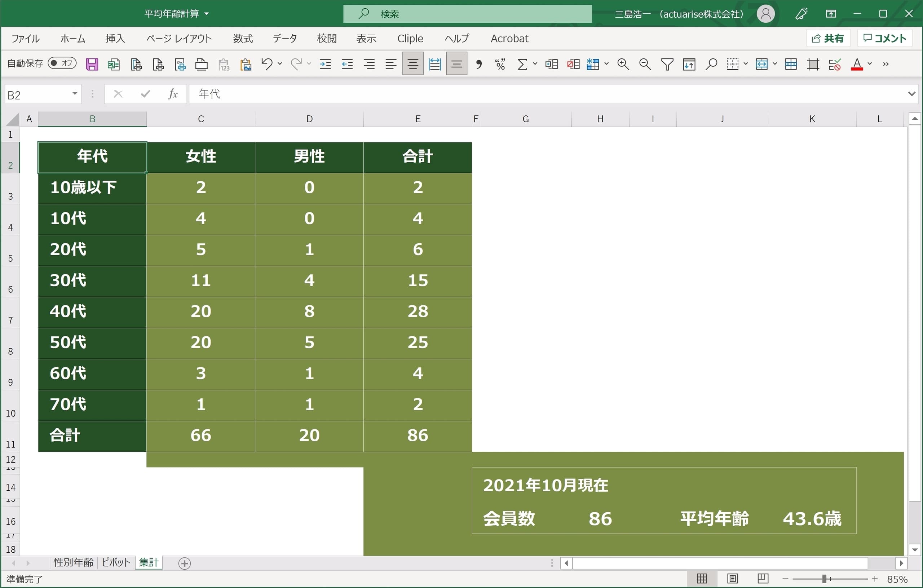Open the Name Box dropdown arrow
Viewport: 923px width, 588px height.
pyautogui.click(x=75, y=94)
